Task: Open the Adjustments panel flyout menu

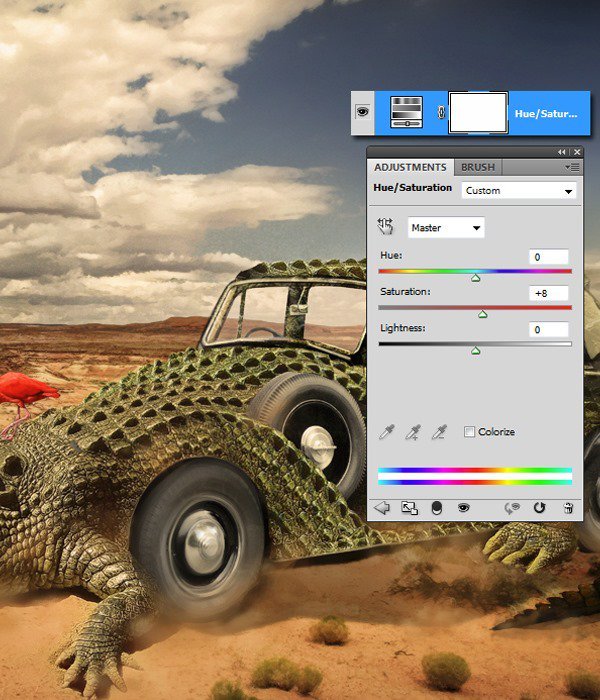Action: tap(572, 167)
